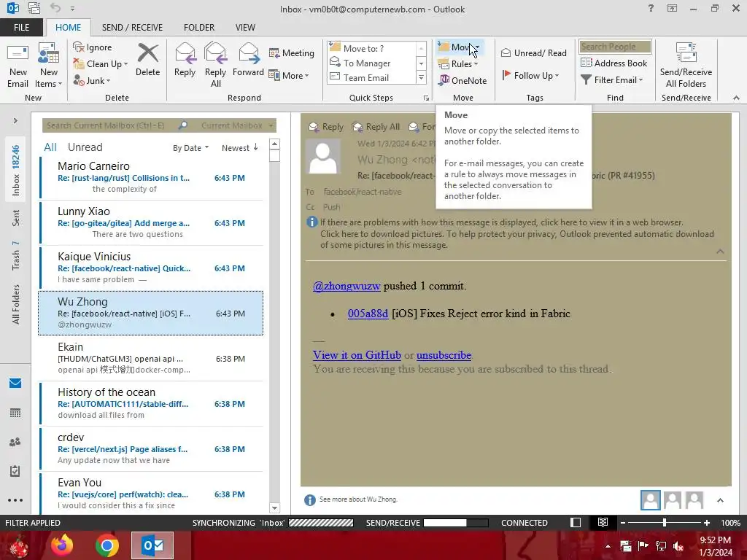The width and height of the screenshot is (747, 560).
Task: Switch to the VIEW tab
Action: click(x=245, y=27)
